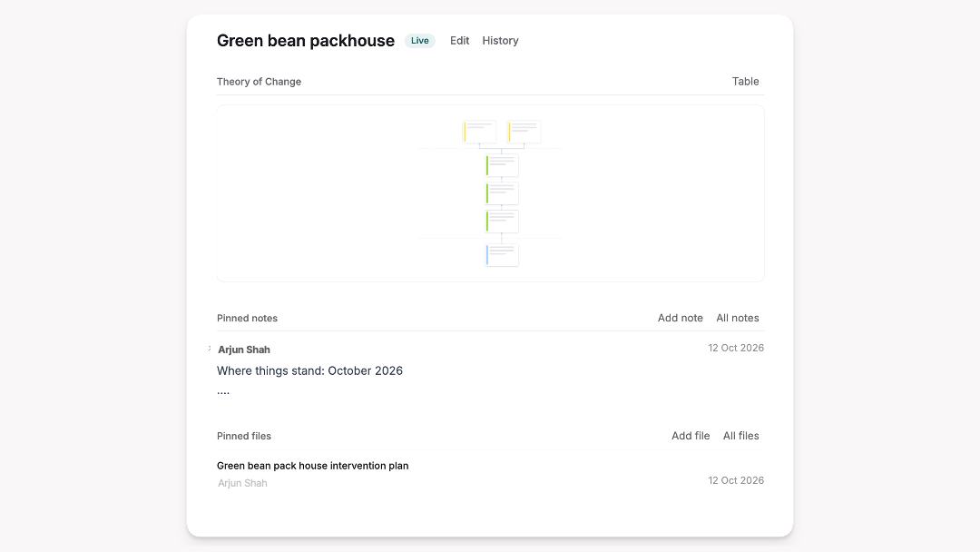Click the Green bean packhouse title
The width and height of the screenshot is (980, 552).
click(306, 41)
